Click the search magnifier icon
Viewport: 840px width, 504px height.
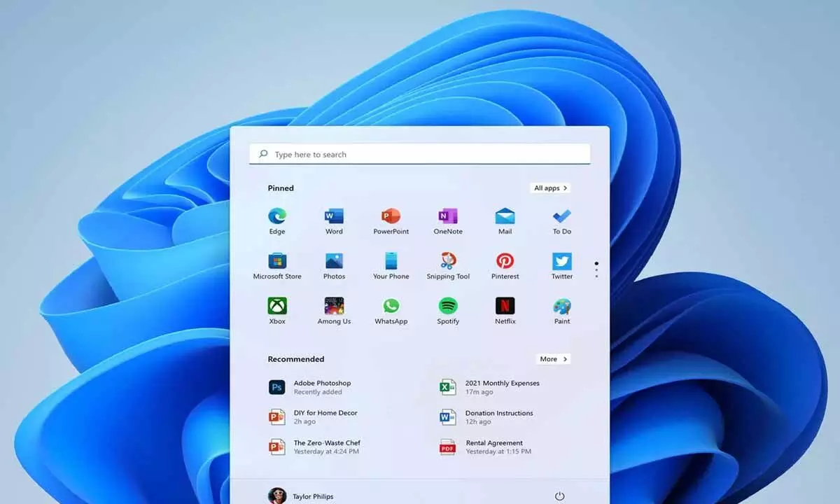(263, 154)
